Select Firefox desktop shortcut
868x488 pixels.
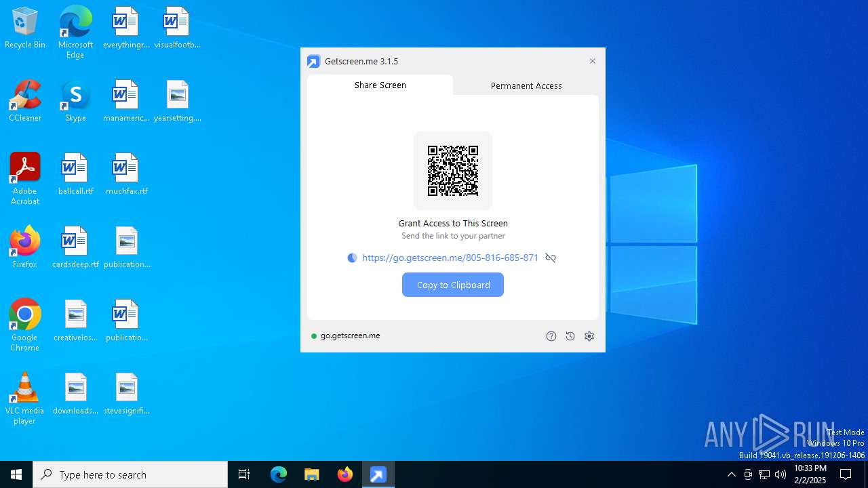(x=25, y=247)
